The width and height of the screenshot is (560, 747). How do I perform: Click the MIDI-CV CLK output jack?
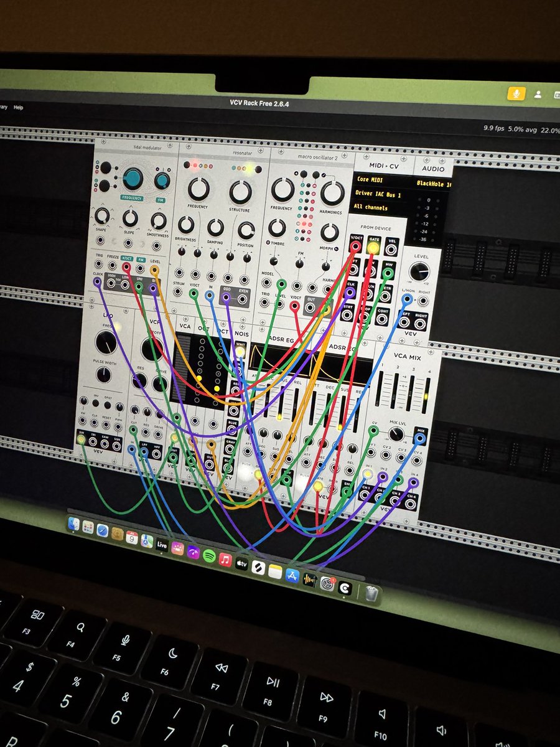click(x=350, y=291)
